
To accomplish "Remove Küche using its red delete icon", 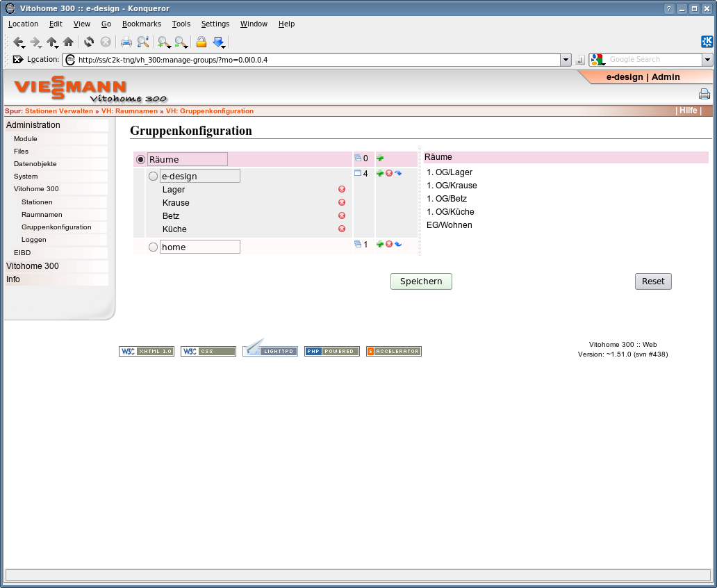I will coord(342,229).
